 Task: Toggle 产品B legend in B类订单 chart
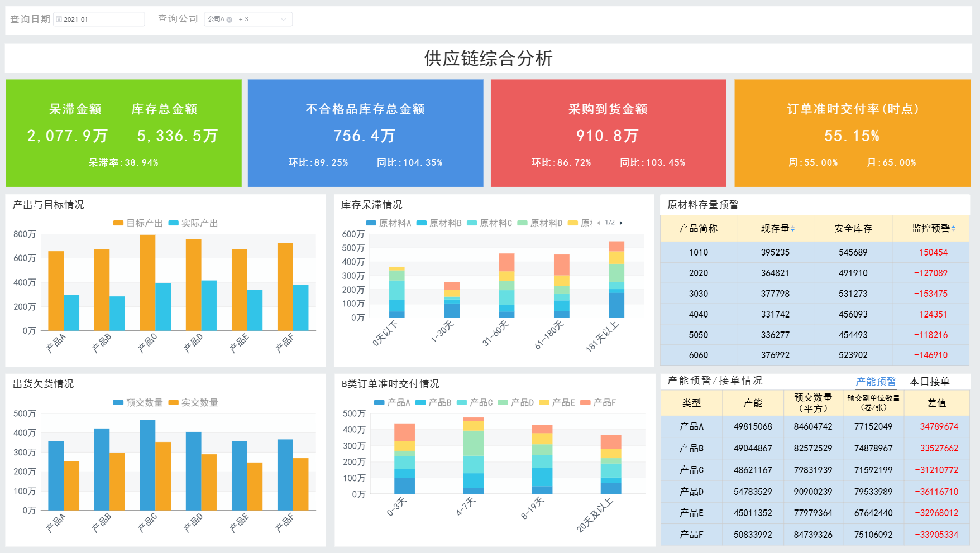tap(433, 402)
